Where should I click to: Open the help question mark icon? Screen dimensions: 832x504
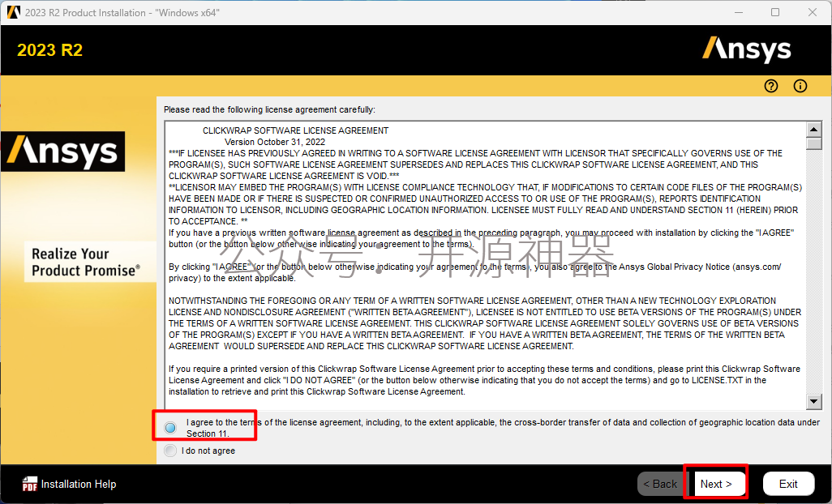click(x=771, y=86)
